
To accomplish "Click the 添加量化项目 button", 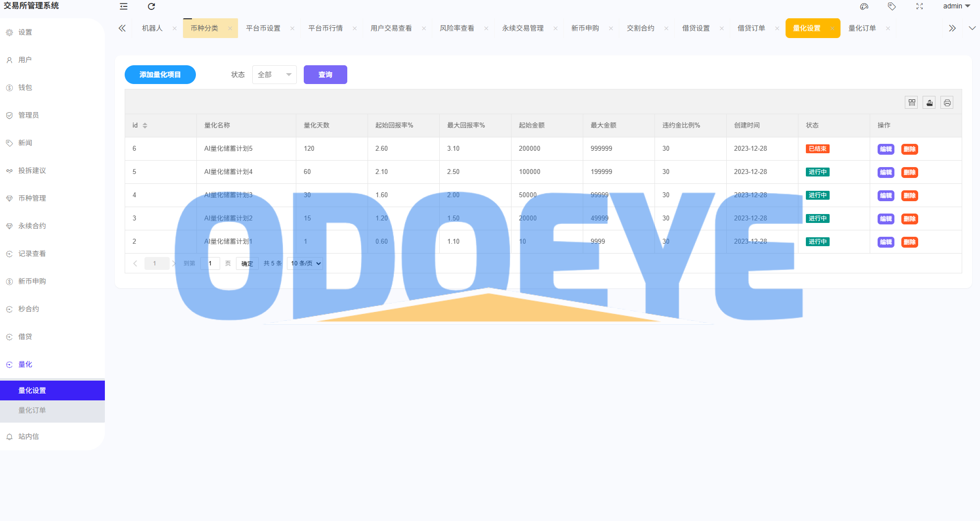I will 160,75.
